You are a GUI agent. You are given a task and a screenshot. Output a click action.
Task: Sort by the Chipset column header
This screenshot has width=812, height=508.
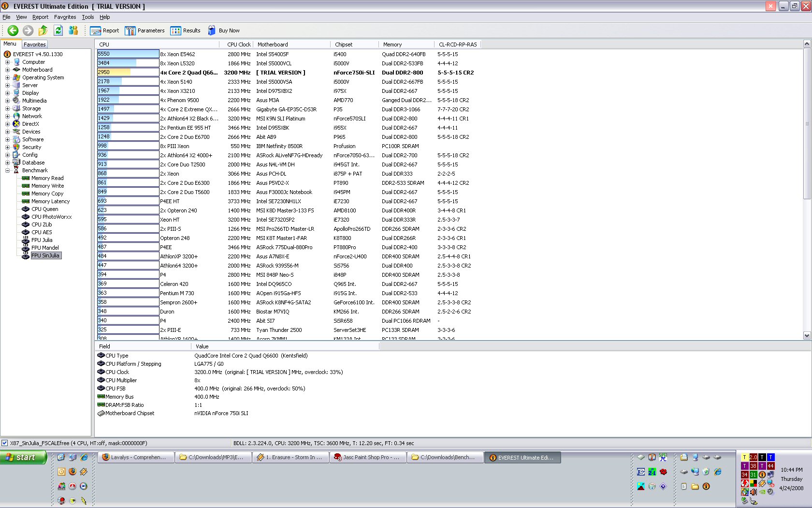point(355,45)
